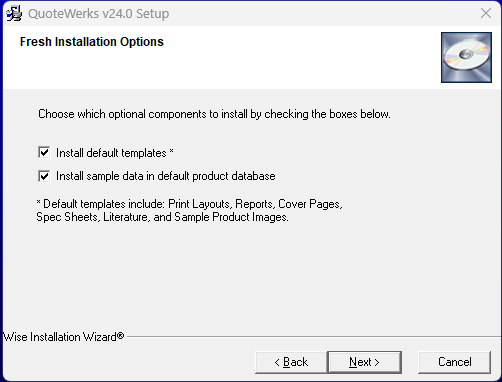Click the "Install sample data in default product database" label
Image resolution: width=502 pixels, height=382 pixels.
point(166,176)
